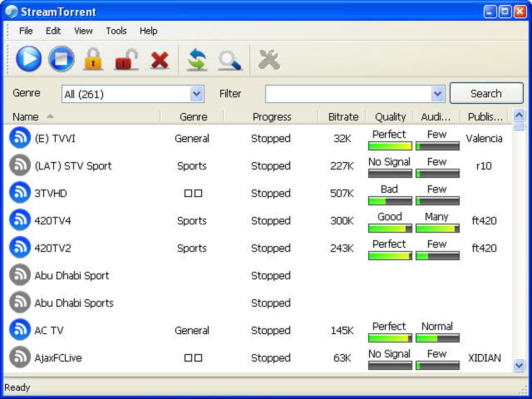The image size is (532, 399).
Task: Click the red X delete icon
Action: tap(160, 61)
